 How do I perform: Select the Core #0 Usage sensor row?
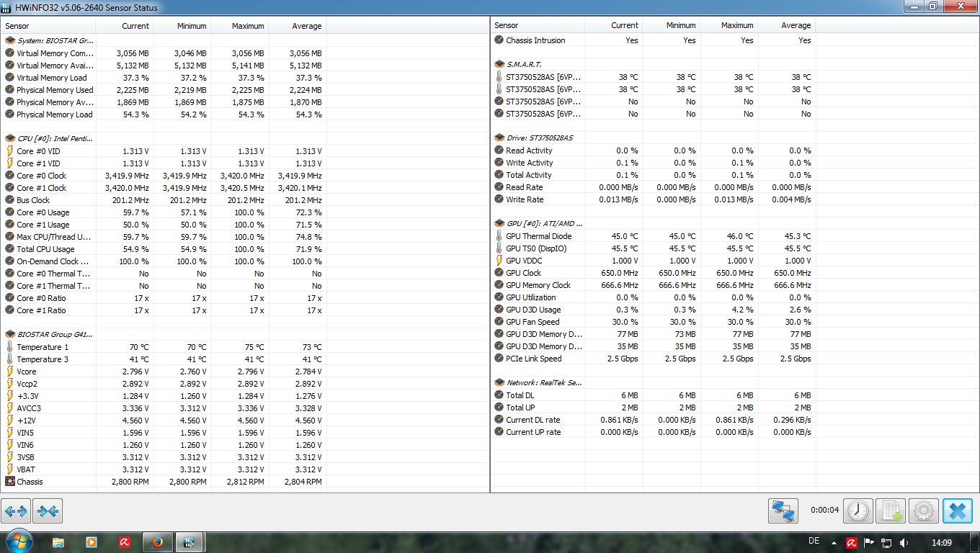coord(163,212)
